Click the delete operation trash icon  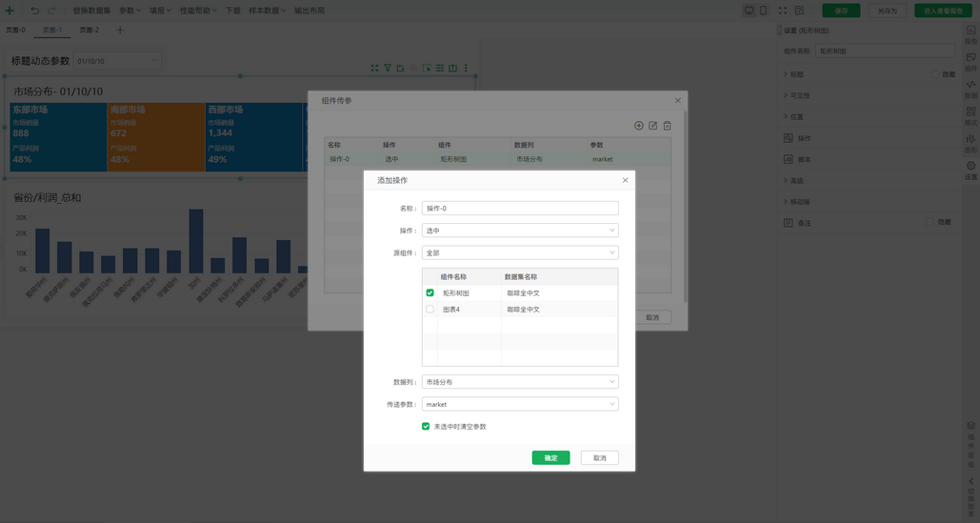tap(667, 126)
